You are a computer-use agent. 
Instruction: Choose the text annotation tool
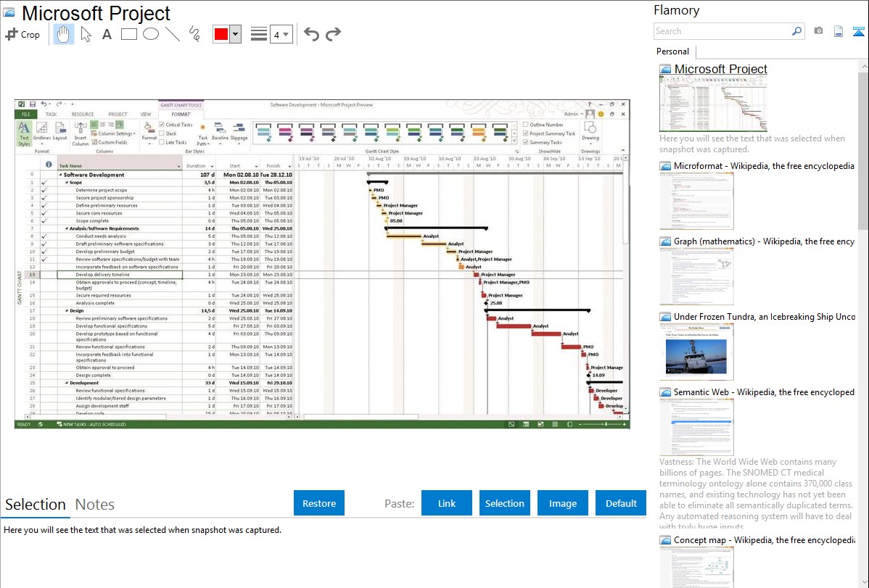point(107,34)
